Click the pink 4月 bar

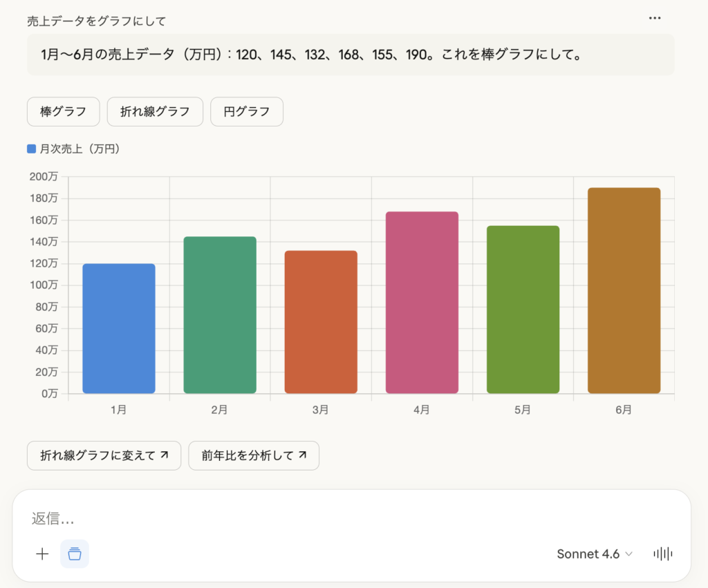pos(422,303)
